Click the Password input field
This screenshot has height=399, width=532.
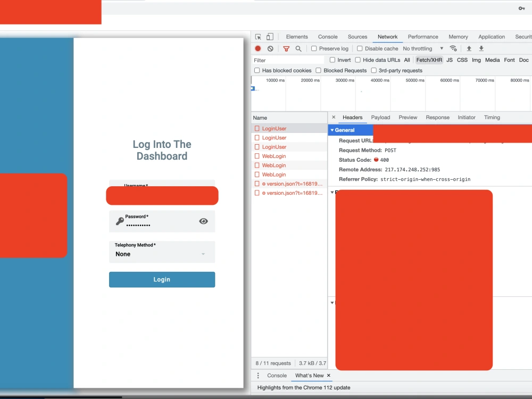162,221
